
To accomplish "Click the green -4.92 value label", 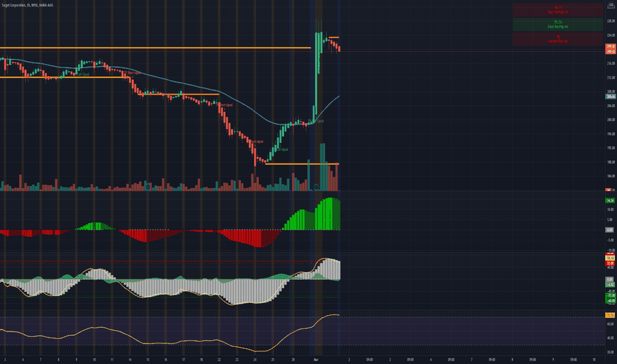I will click(610, 284).
